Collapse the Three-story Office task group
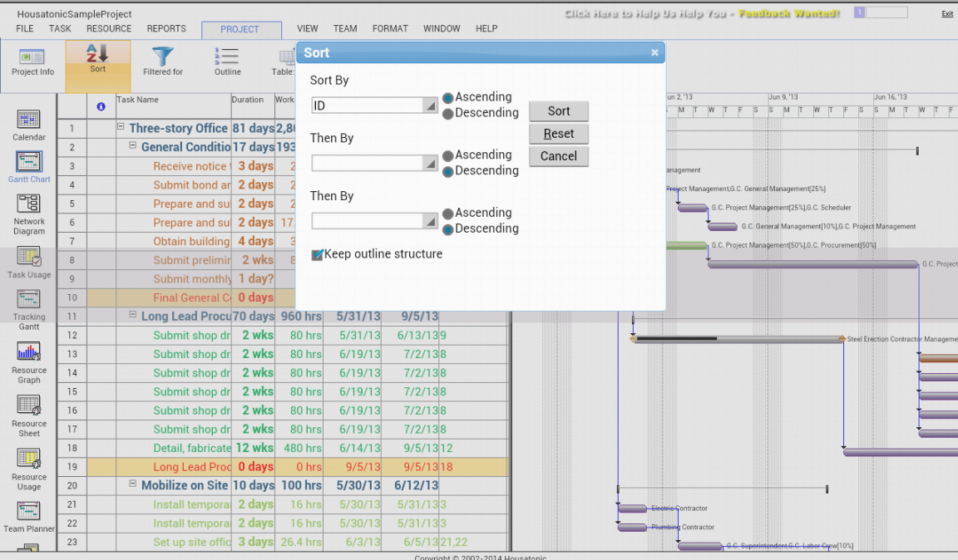The width and height of the screenshot is (958, 560). point(121,128)
